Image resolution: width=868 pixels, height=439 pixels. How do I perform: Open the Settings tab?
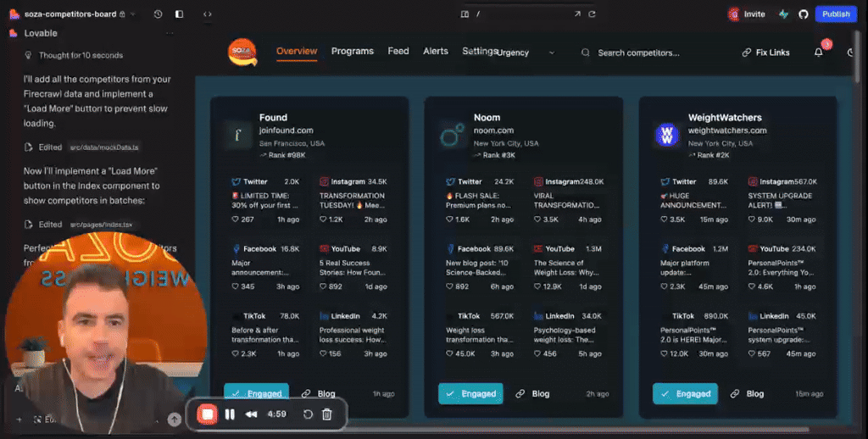(480, 51)
